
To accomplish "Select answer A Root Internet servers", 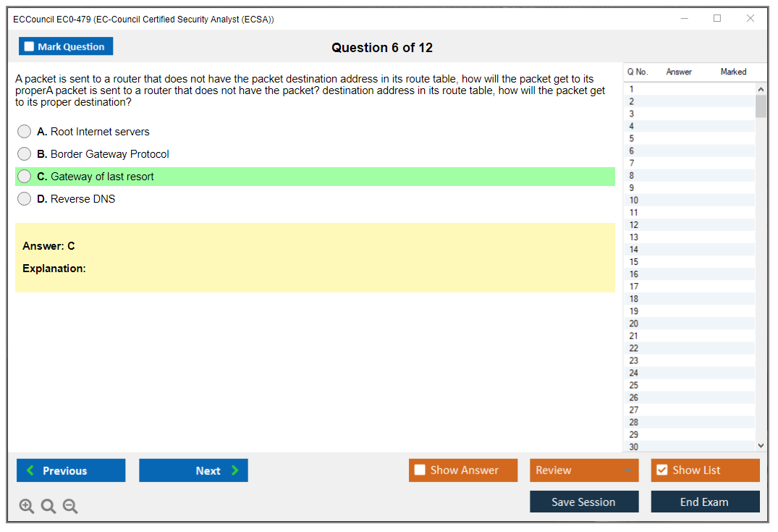I will (25, 132).
